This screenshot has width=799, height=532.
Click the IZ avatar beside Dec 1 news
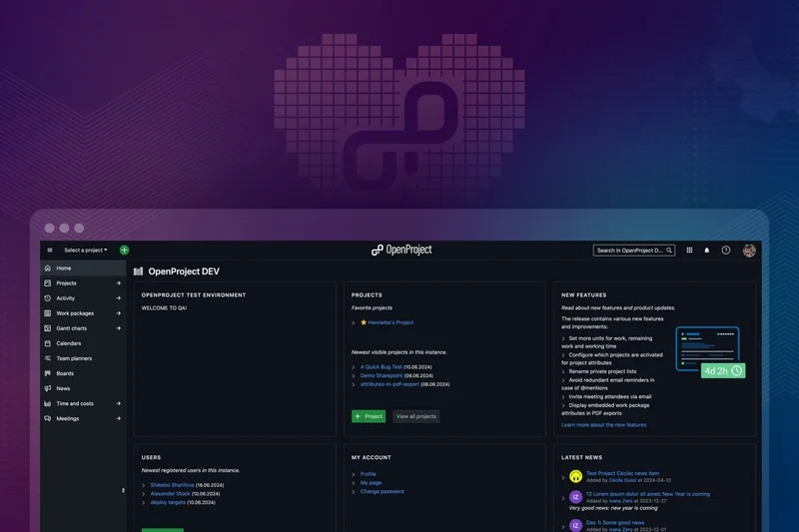pyautogui.click(x=576, y=525)
